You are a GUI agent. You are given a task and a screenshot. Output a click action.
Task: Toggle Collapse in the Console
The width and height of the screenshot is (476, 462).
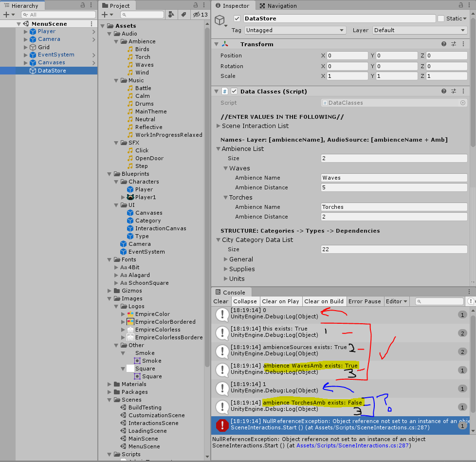pyautogui.click(x=245, y=301)
